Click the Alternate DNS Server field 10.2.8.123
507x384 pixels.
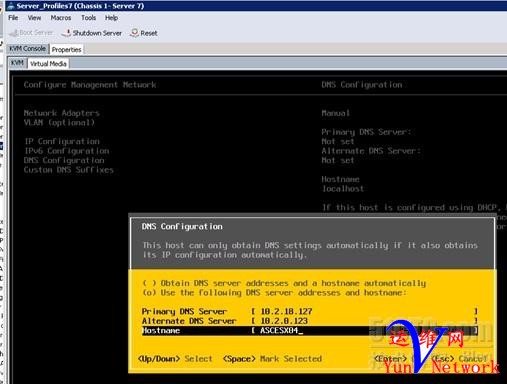click(x=365, y=321)
